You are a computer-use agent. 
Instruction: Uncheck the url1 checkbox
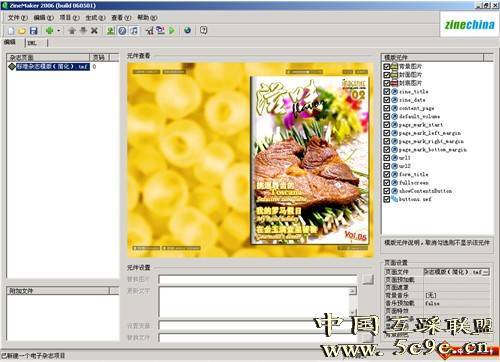click(387, 158)
